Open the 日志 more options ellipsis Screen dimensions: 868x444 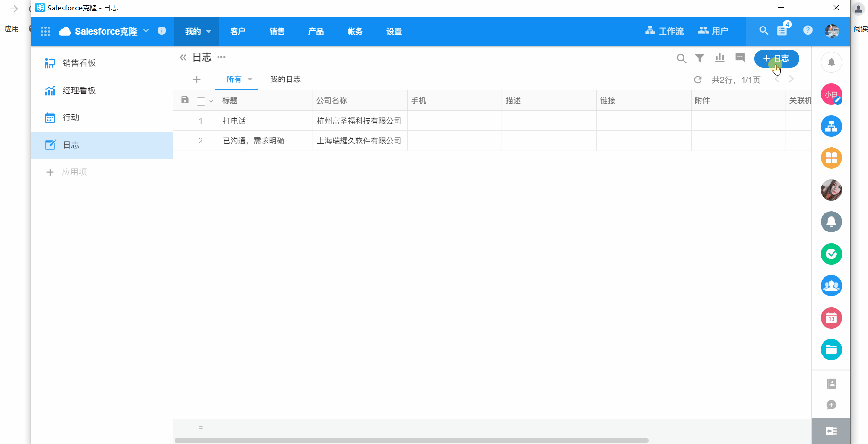[x=221, y=57]
